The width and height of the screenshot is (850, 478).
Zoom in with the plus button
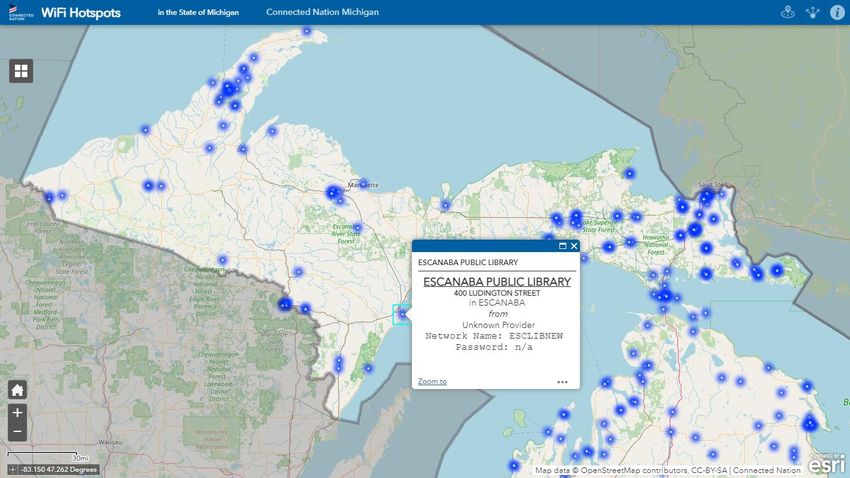point(17,412)
